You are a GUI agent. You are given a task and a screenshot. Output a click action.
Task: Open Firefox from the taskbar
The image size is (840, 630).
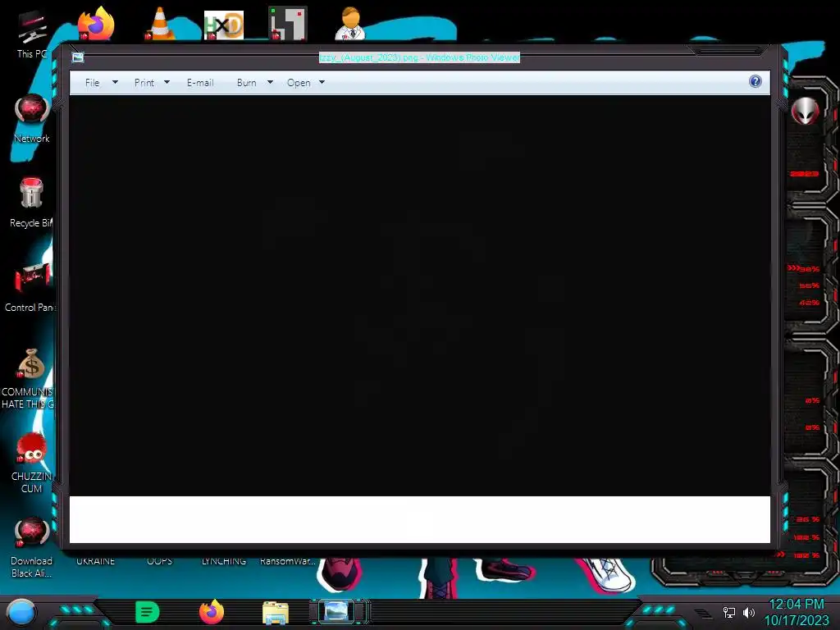coord(212,612)
